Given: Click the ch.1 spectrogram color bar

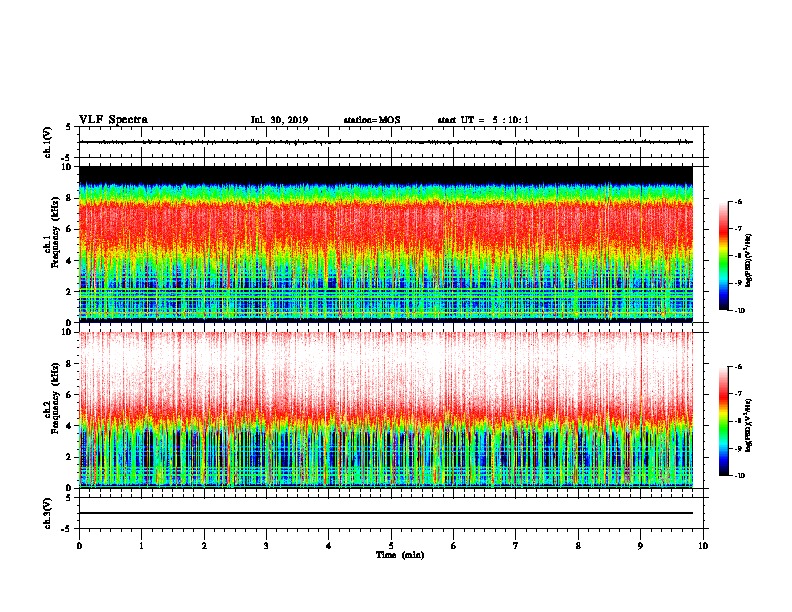Looking at the screenshot, I should 723,256.
